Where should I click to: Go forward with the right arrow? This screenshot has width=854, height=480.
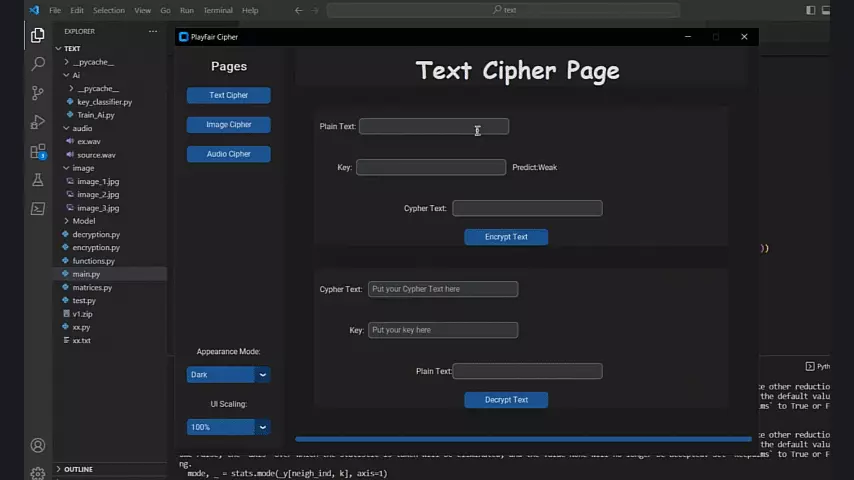(x=315, y=10)
